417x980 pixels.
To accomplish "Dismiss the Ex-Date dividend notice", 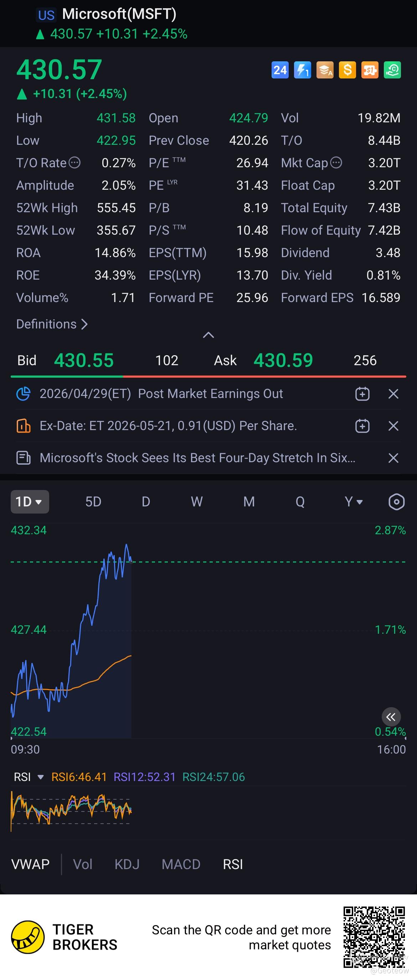I will pyautogui.click(x=393, y=426).
